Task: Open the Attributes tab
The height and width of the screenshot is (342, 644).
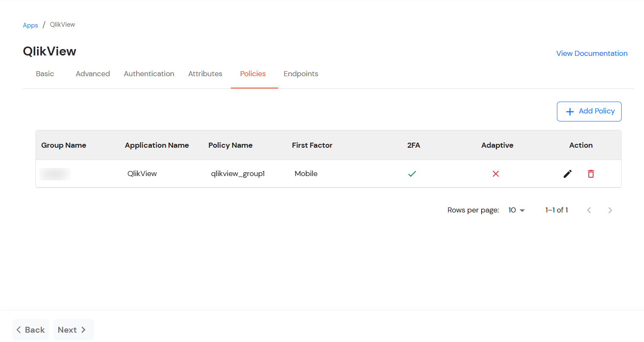Action: (205, 74)
